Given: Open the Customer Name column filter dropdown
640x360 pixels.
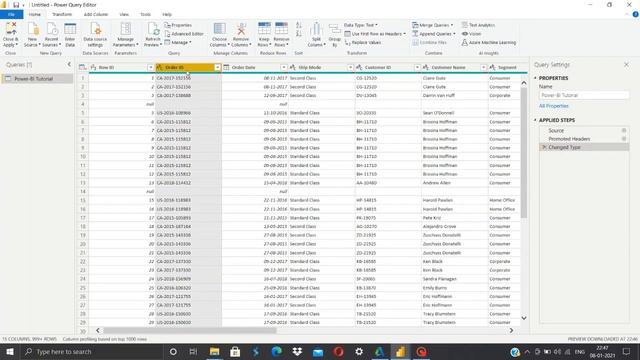Looking at the screenshot, I should click(484, 67).
